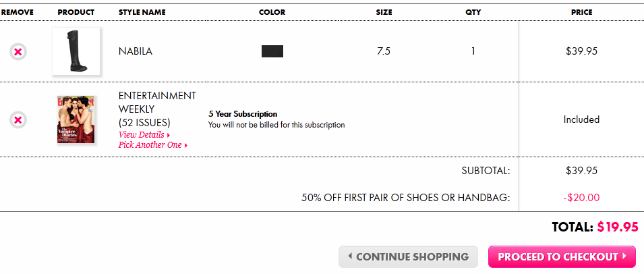Remove the NABILA boots from cart
The image size is (644, 274).
(x=18, y=52)
